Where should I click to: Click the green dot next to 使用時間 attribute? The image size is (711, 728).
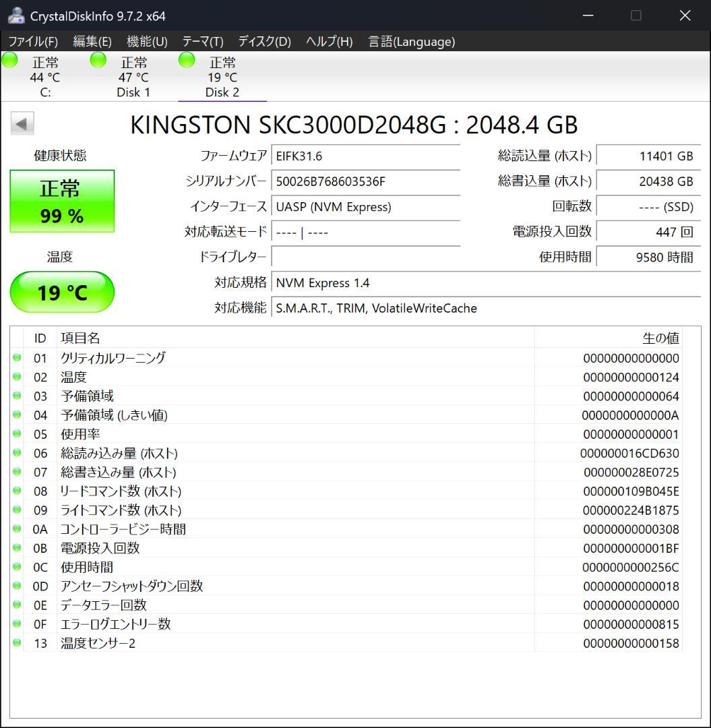coord(16,567)
